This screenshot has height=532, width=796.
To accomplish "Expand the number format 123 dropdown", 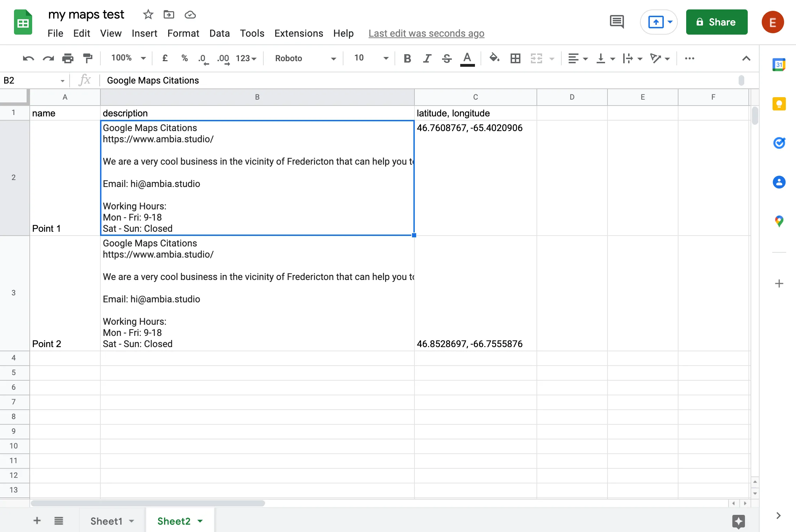I will pyautogui.click(x=246, y=58).
